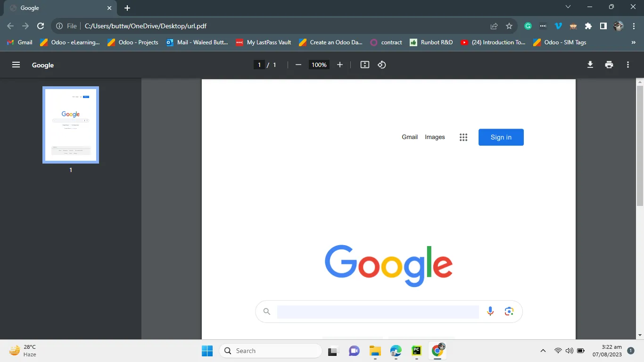The width and height of the screenshot is (644, 362).
Task: Click the taskbar Search box
Action: [x=271, y=351]
